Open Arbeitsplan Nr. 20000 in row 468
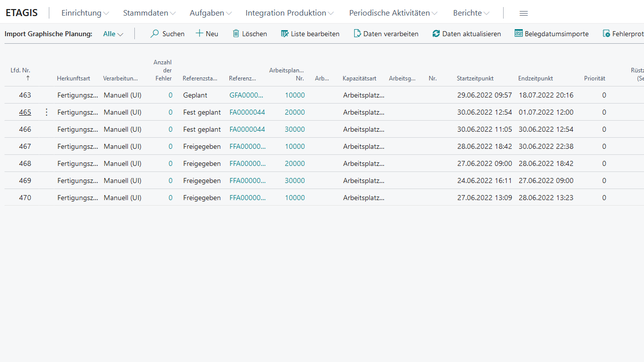 (x=295, y=163)
